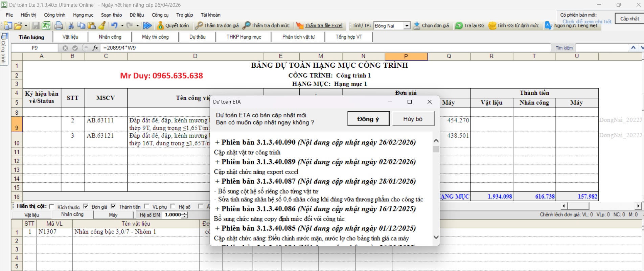Click the Export to Excel toolbar icon
Screen dimensions: 644x271
(46, 26)
